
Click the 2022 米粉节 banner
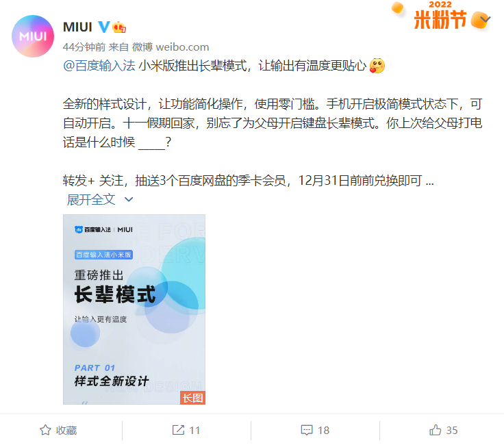tap(440, 16)
